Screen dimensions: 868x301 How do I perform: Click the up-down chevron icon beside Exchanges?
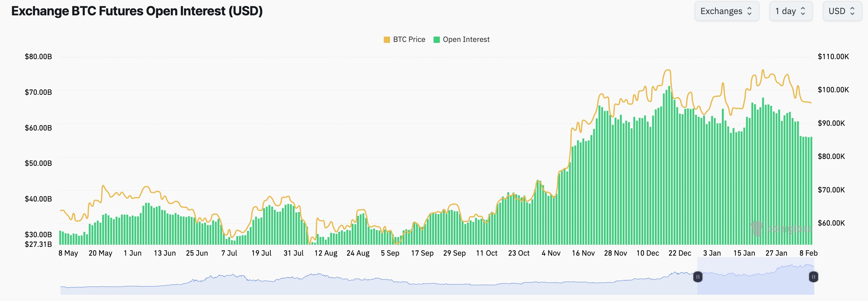click(749, 11)
